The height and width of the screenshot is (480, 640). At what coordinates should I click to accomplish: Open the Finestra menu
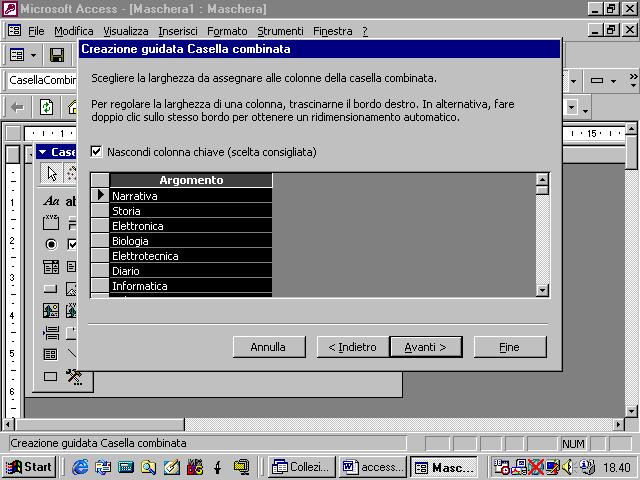[x=333, y=31]
